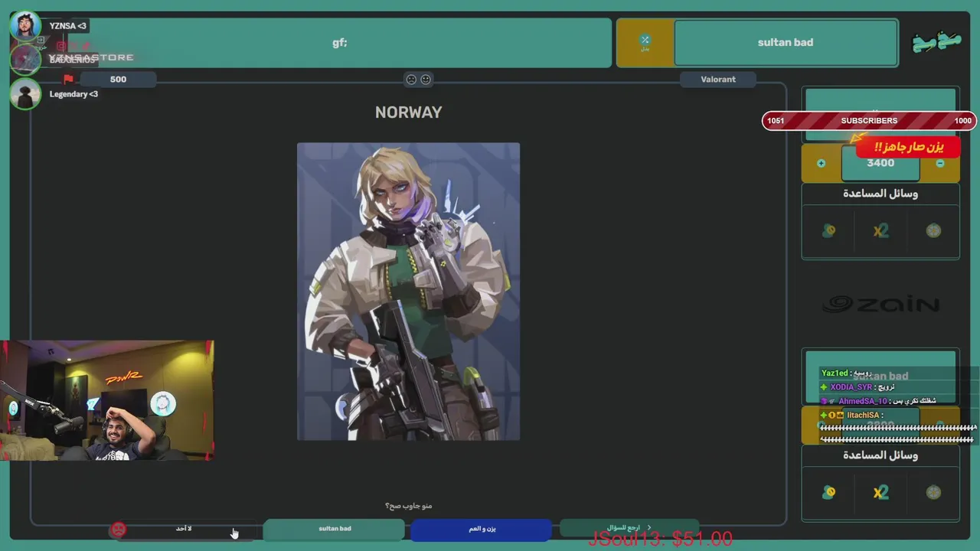Click the 3400 score value

click(880, 163)
